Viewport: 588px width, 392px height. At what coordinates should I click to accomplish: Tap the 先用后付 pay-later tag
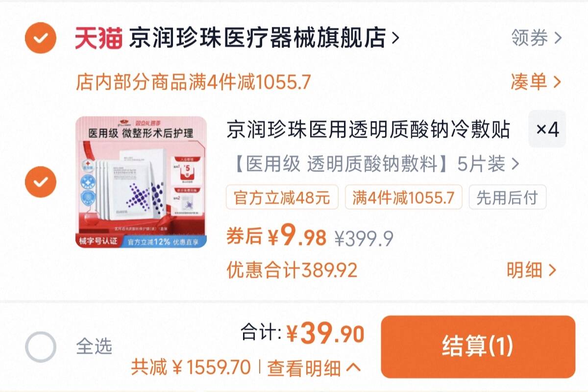pos(507,198)
